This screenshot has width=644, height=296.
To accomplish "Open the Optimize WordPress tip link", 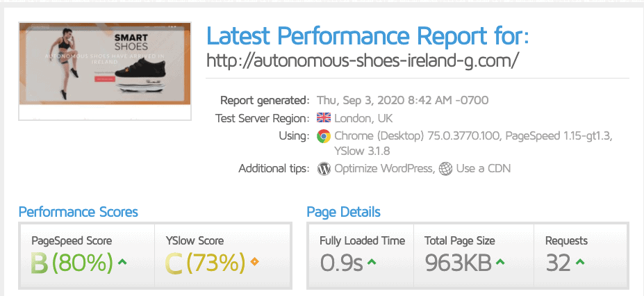I will point(383,169).
